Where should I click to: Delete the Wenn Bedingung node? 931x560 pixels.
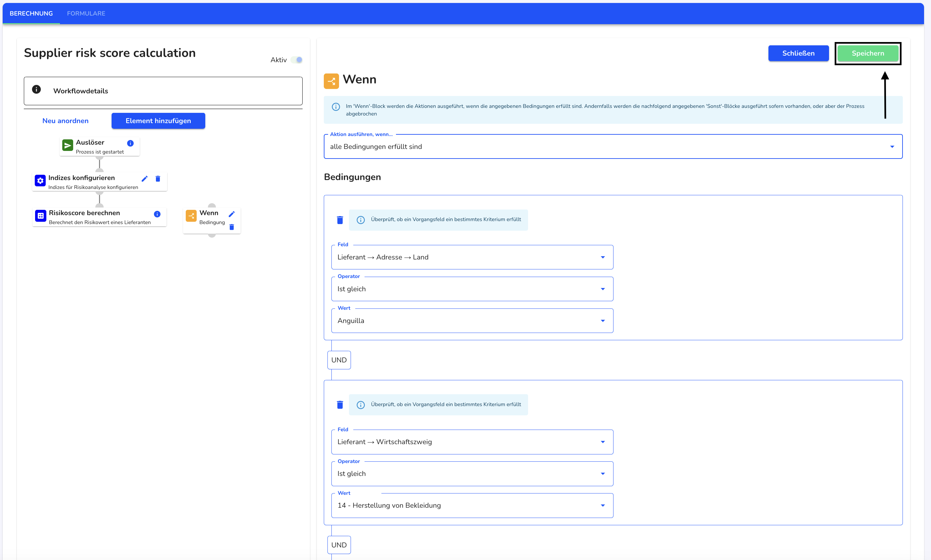(232, 227)
